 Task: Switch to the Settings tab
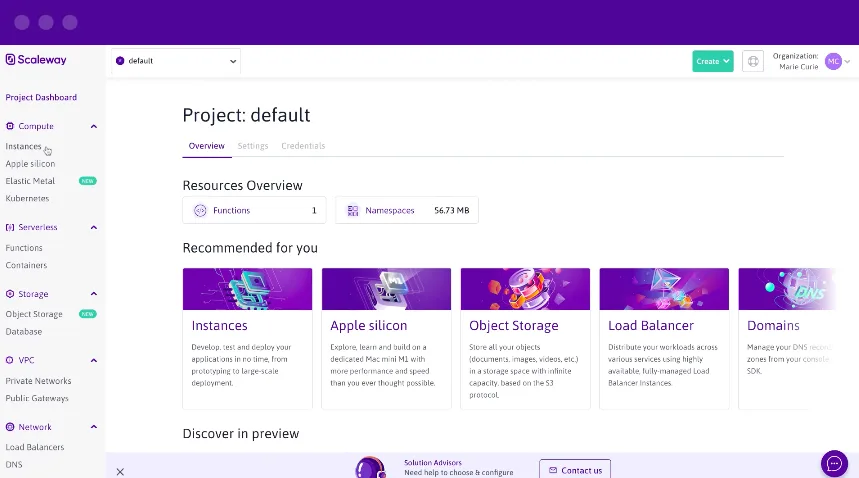253,146
